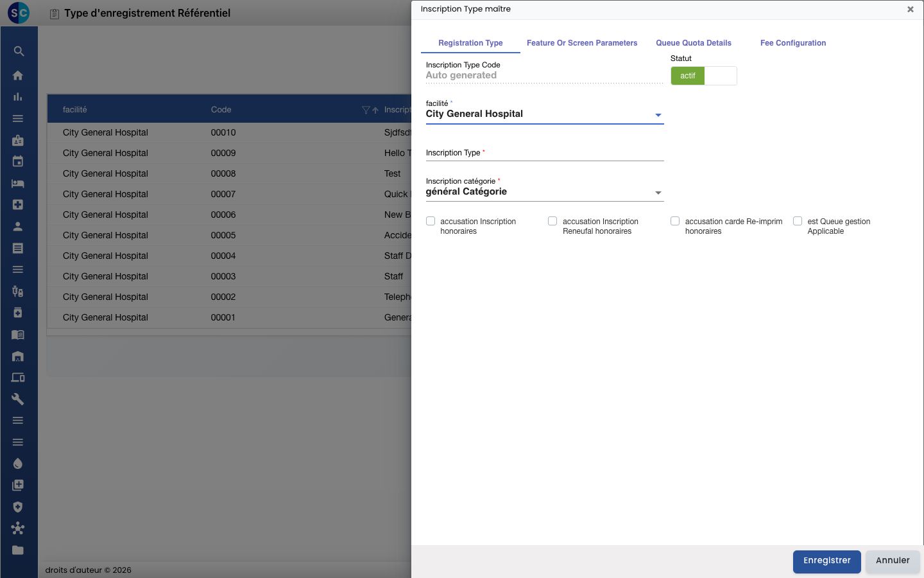Open Feature Or Screen Parameters tab
The image size is (924, 578).
(x=582, y=43)
